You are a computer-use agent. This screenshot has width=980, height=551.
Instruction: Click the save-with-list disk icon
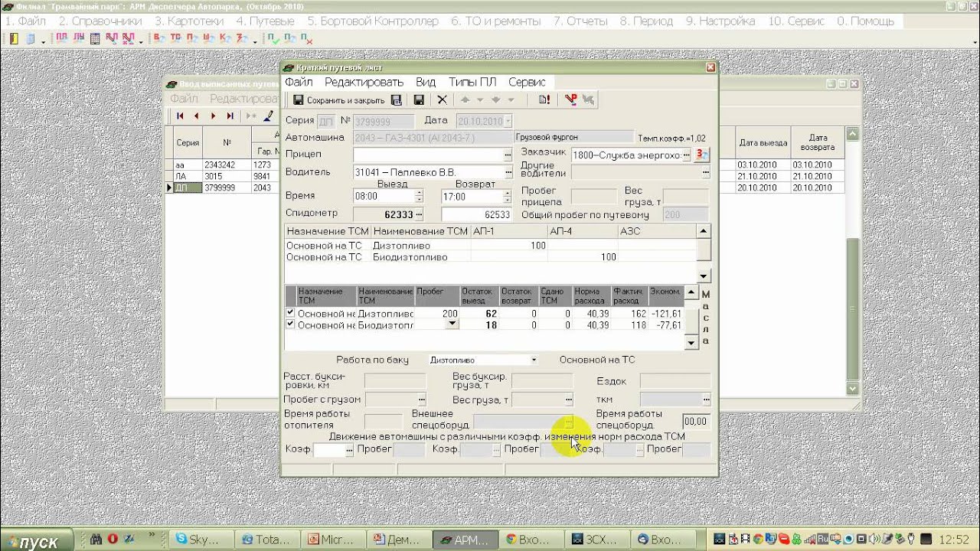pos(397,100)
